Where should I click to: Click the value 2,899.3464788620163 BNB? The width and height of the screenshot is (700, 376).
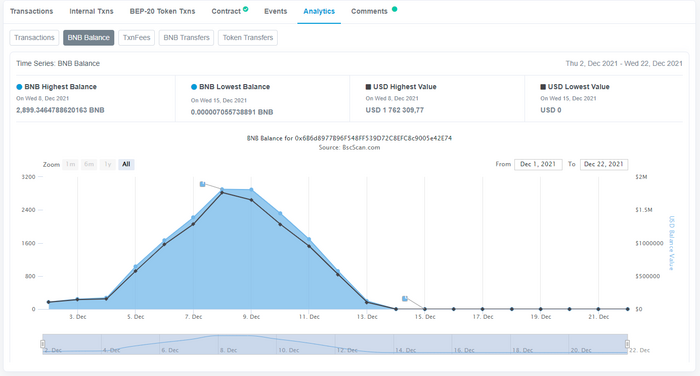click(60, 110)
